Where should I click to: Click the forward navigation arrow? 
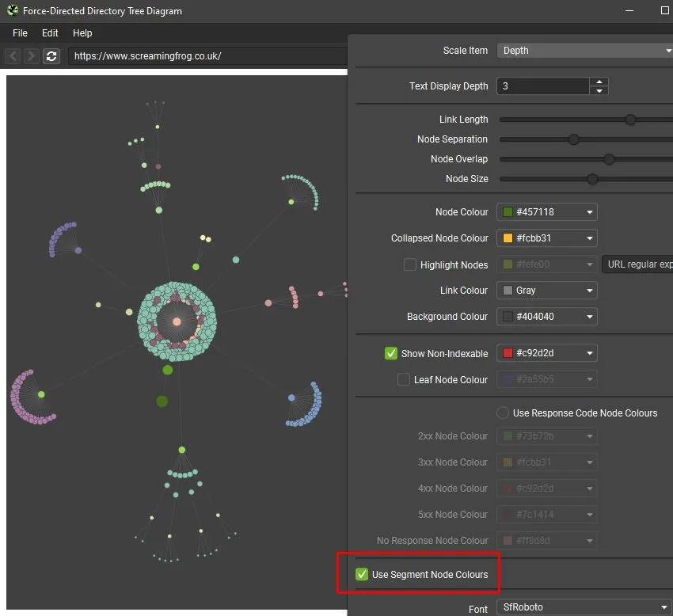pos(31,56)
